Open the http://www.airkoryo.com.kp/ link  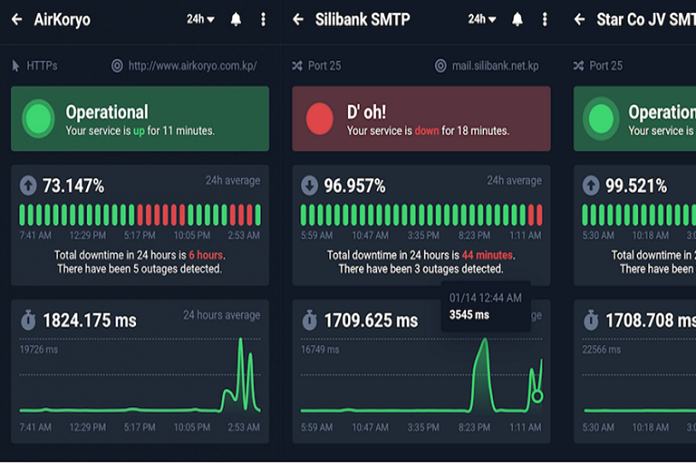(193, 66)
